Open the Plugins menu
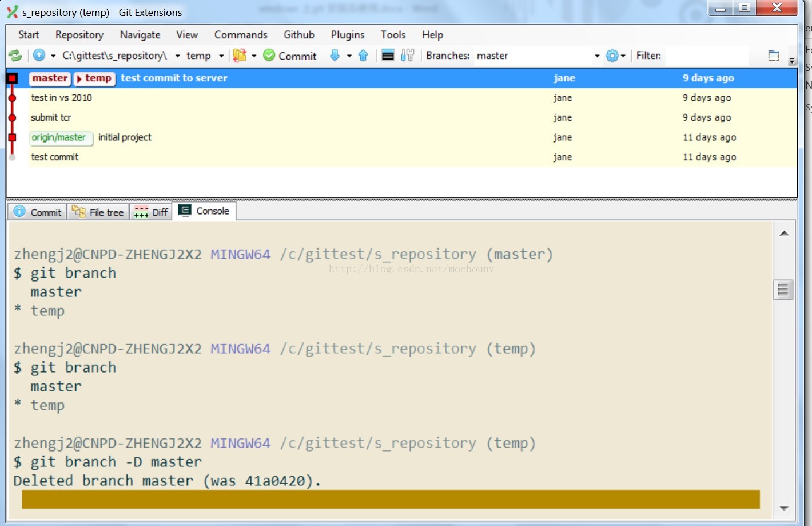 tap(348, 35)
